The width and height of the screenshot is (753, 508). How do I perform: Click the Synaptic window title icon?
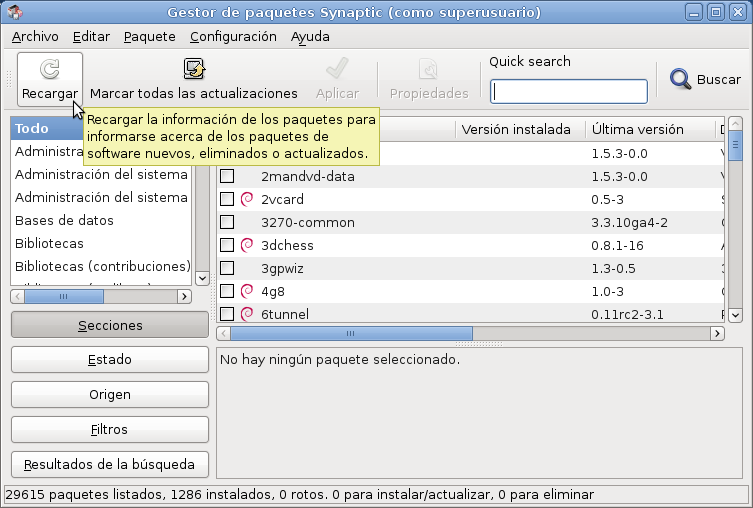tap(15, 12)
